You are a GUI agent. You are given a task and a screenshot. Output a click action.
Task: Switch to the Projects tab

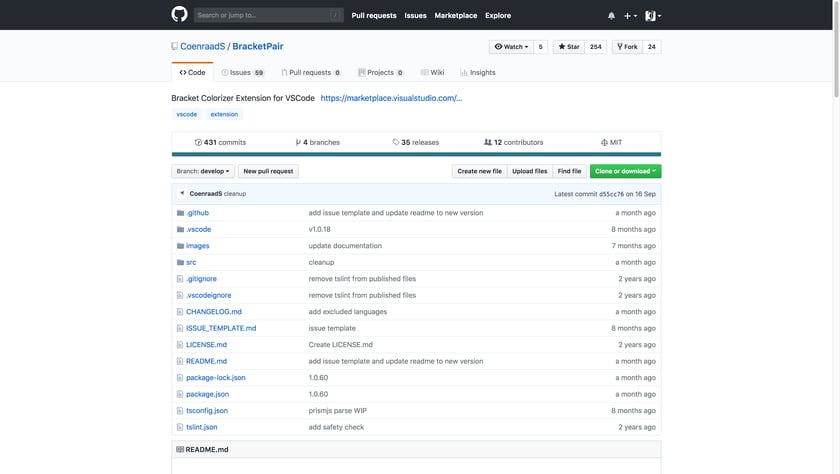[380, 72]
